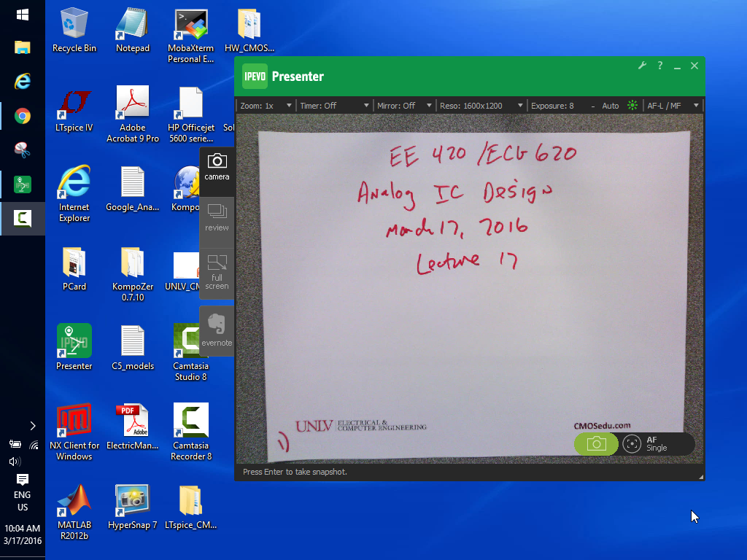Image resolution: width=747 pixels, height=560 pixels.
Task: Select the Google_Ana... document icon
Action: (133, 189)
